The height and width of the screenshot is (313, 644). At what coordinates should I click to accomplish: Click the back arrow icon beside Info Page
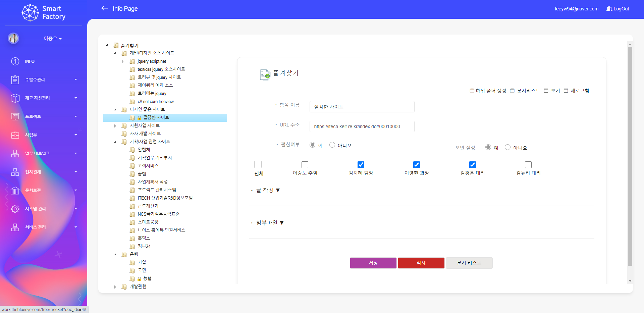[105, 8]
